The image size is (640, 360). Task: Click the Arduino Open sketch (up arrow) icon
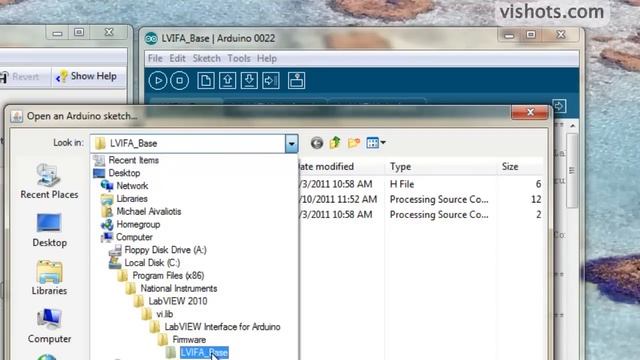pos(227,80)
